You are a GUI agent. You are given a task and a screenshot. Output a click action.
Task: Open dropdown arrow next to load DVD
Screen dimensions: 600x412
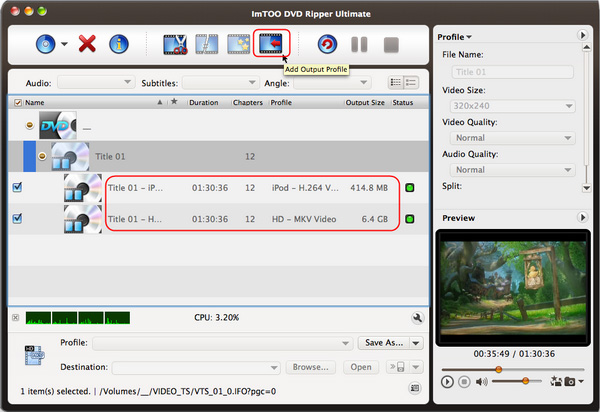click(64, 44)
